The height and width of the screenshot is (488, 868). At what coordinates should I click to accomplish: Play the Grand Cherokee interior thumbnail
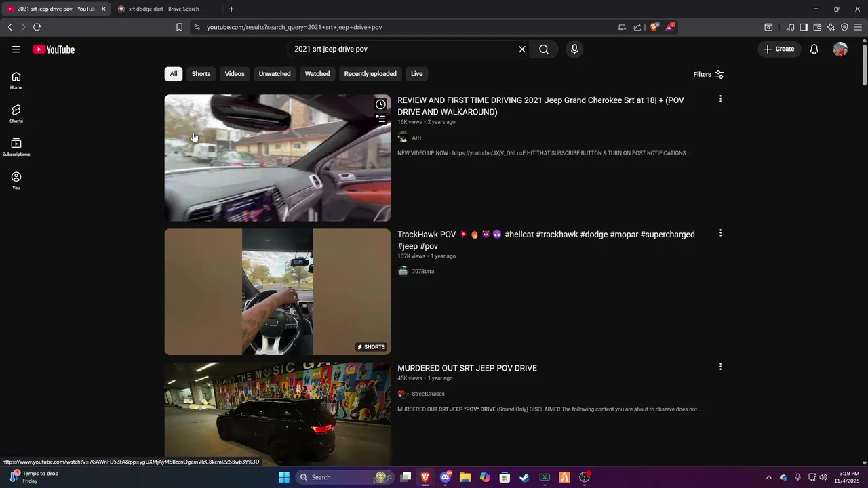click(x=277, y=158)
